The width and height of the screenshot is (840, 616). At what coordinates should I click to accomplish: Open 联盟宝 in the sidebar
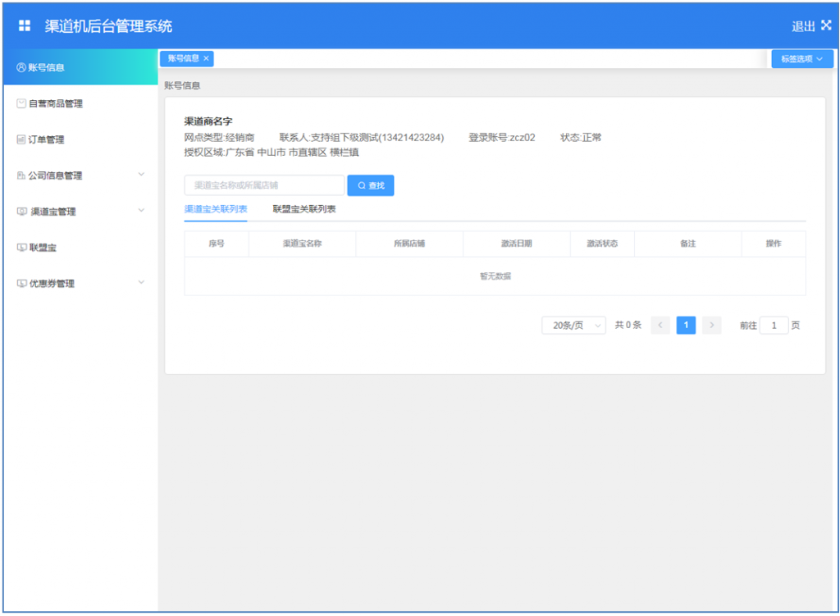[x=80, y=247]
